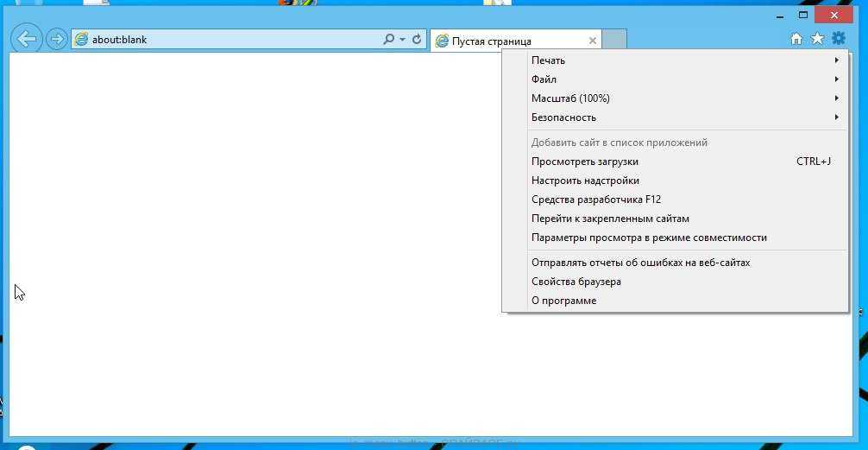This screenshot has height=450, width=868.
Task: Open a new tab with blank tab button
Action: pyautogui.click(x=613, y=40)
